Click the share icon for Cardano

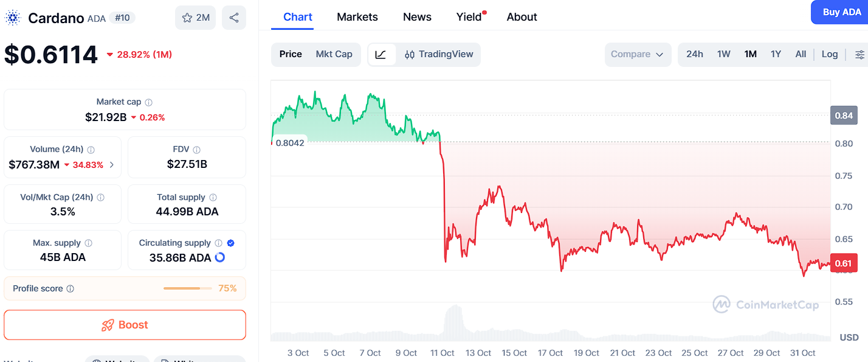[x=234, y=18]
